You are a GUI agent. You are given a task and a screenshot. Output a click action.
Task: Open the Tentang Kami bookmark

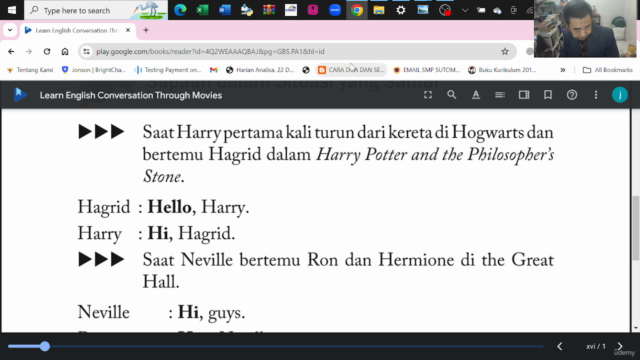tap(30, 70)
